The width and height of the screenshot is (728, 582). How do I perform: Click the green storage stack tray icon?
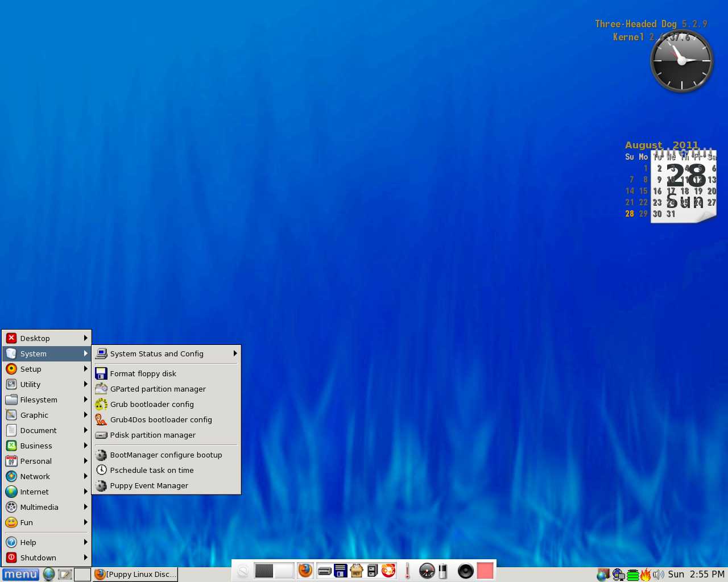(x=632, y=575)
